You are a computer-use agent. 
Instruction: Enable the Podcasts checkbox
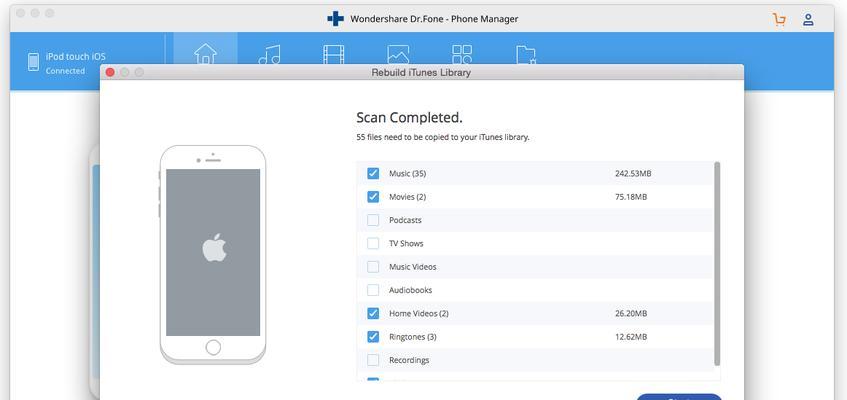tap(373, 220)
